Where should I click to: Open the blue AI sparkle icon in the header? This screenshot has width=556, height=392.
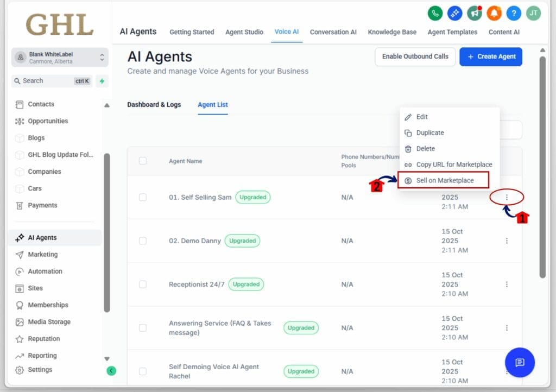[x=454, y=14]
